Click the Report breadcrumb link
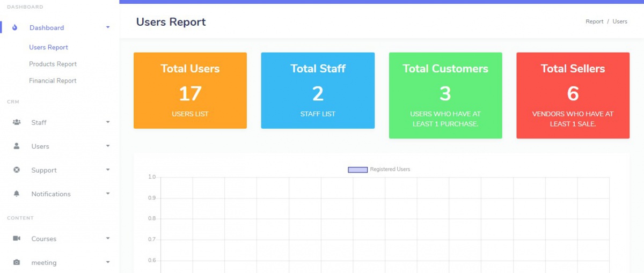Screen dimensions: 644x273 [594, 21]
